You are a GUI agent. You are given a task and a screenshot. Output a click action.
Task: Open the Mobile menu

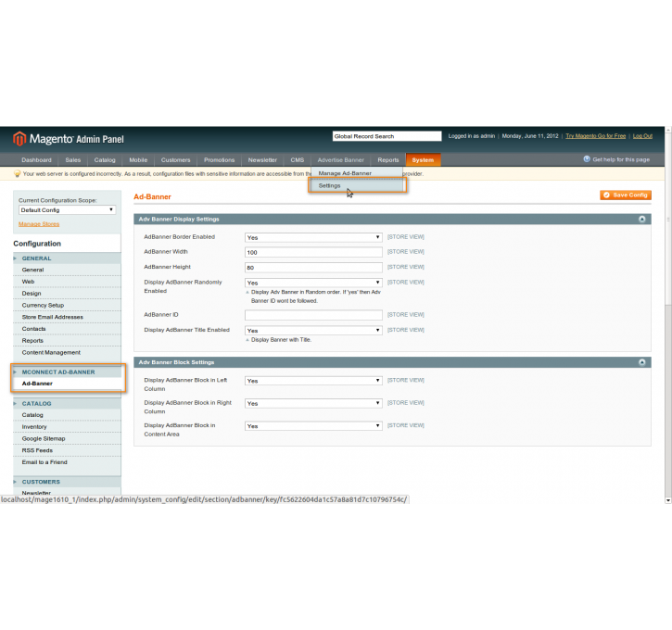(138, 159)
